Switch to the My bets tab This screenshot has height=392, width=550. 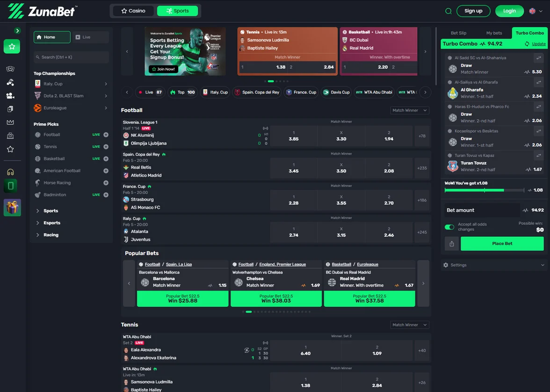pos(493,33)
